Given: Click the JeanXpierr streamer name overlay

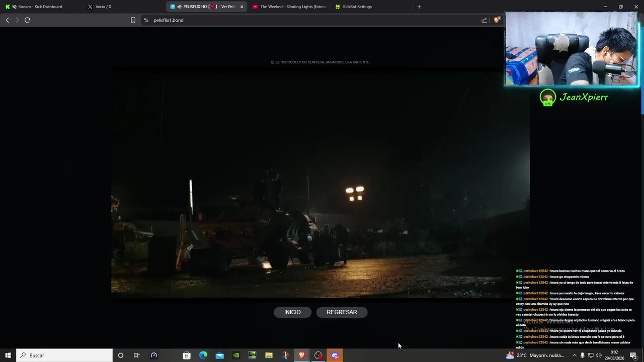Looking at the screenshot, I should 584,97.
